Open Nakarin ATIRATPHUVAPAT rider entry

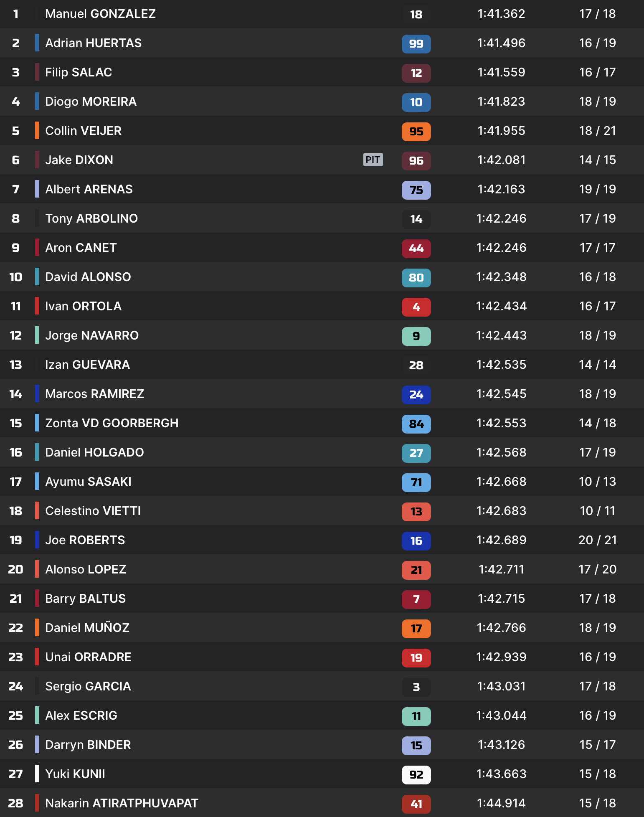click(122, 803)
